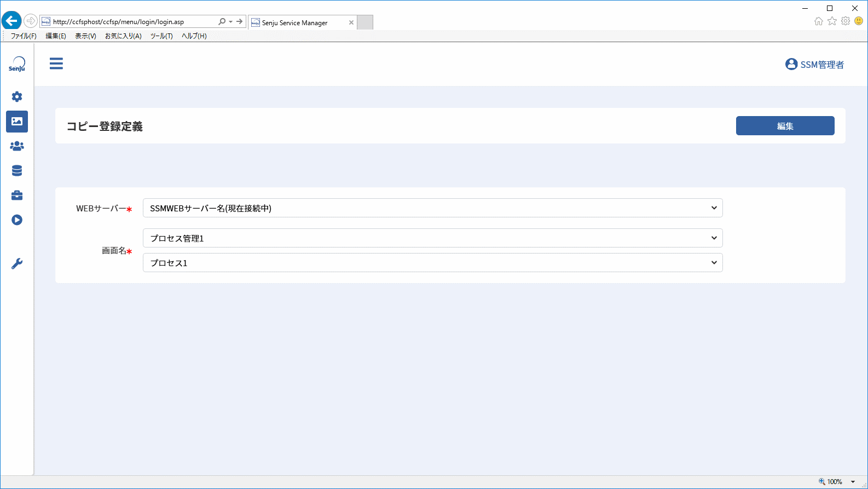
Task: Select the image screen sidebar icon
Action: click(17, 122)
